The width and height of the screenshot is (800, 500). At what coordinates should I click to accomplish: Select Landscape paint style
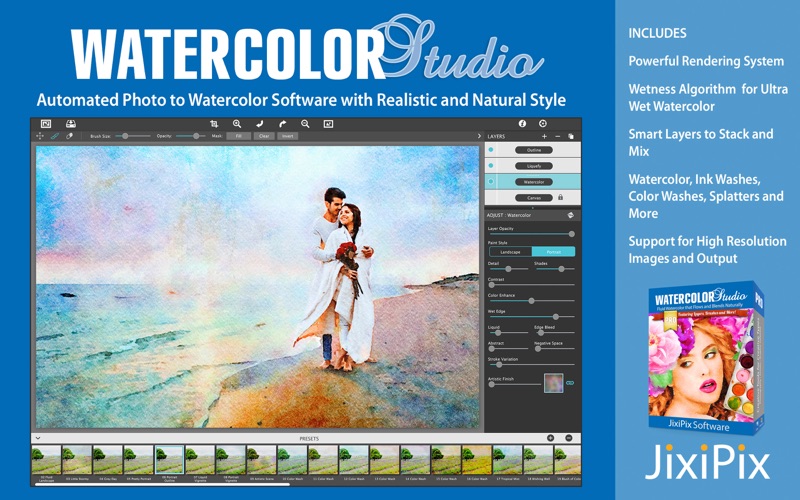pyautogui.click(x=510, y=252)
